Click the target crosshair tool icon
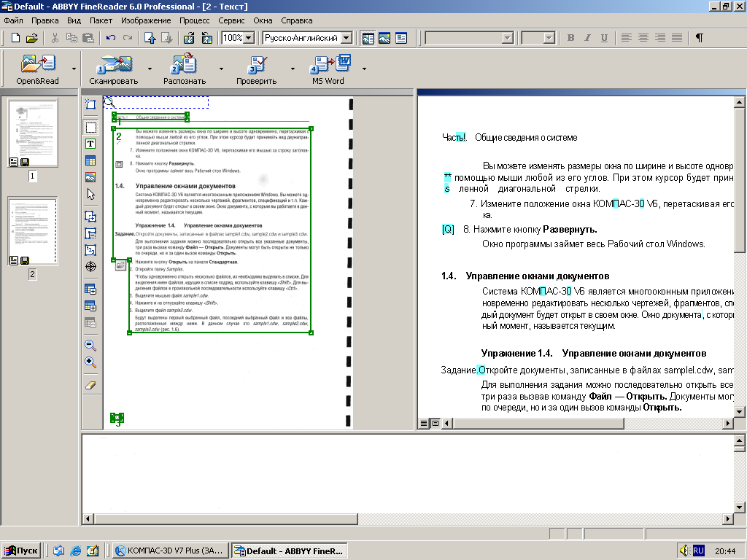The width and height of the screenshot is (747, 560). 90,267
